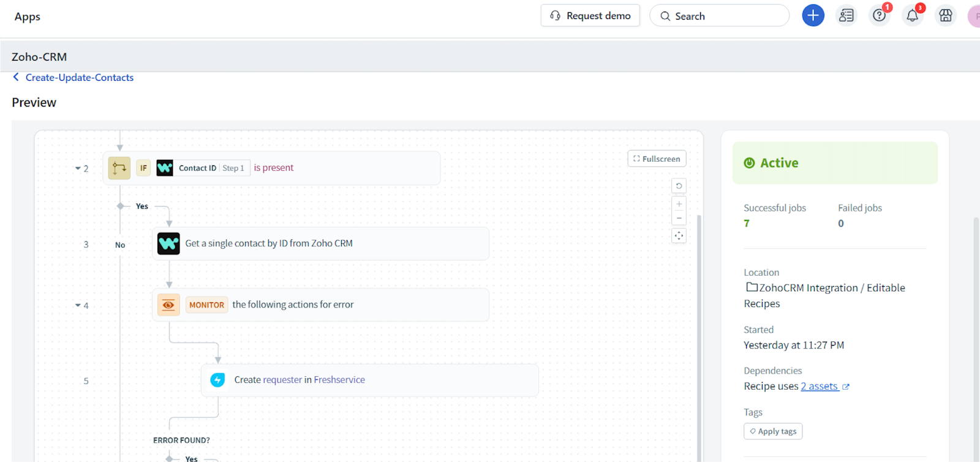980x462 pixels.
Task: Open the 2 assets dependencies link
Action: [x=820, y=386]
